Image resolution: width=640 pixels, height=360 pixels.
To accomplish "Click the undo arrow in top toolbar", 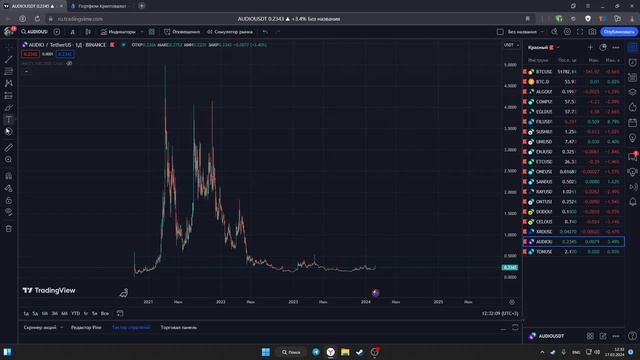I will pos(265,32).
